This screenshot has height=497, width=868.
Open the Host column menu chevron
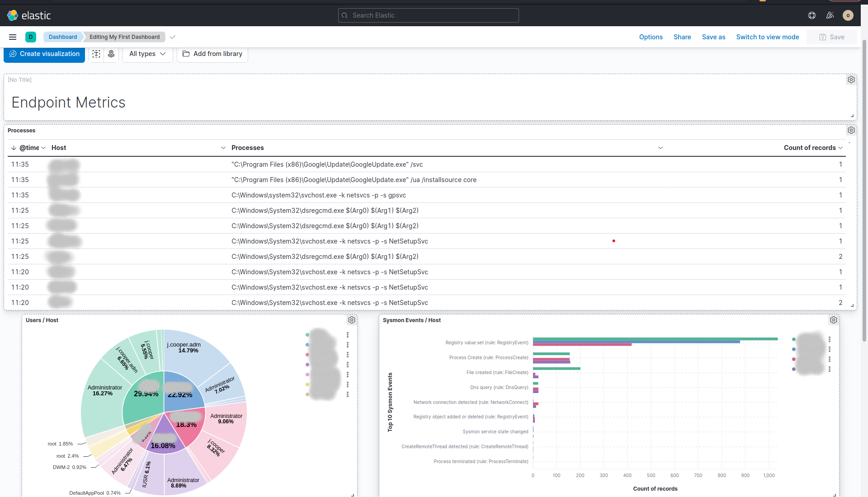pyautogui.click(x=223, y=148)
